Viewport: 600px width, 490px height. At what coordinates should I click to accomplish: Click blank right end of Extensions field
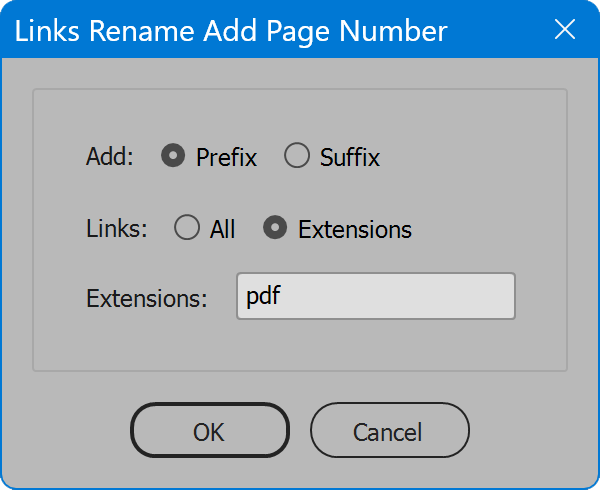[x=459, y=296]
